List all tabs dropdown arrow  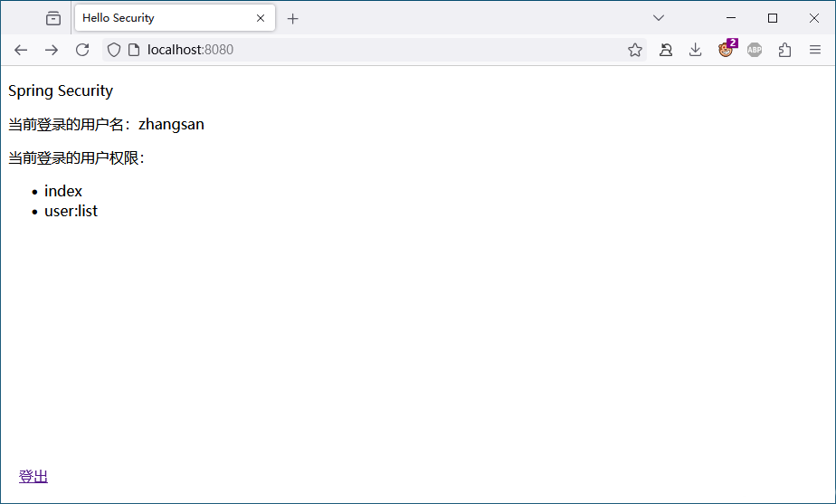pyautogui.click(x=659, y=18)
